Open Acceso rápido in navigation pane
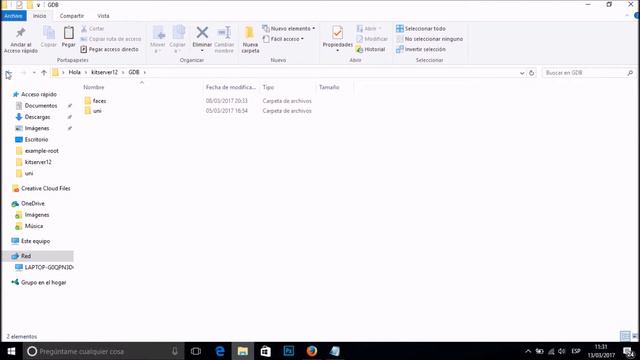 click(39, 94)
